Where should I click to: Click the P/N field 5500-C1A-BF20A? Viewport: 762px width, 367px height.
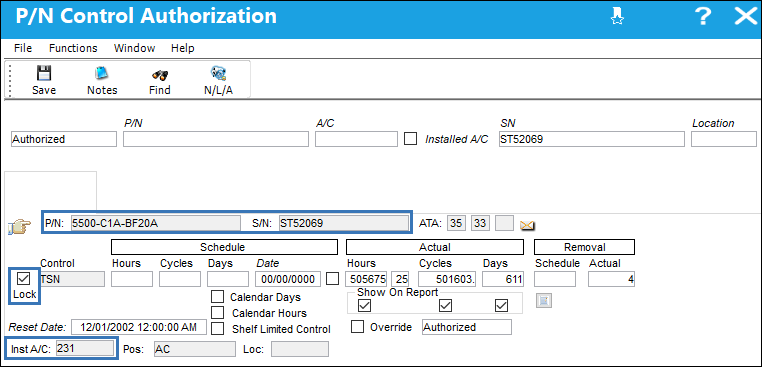coord(156,223)
